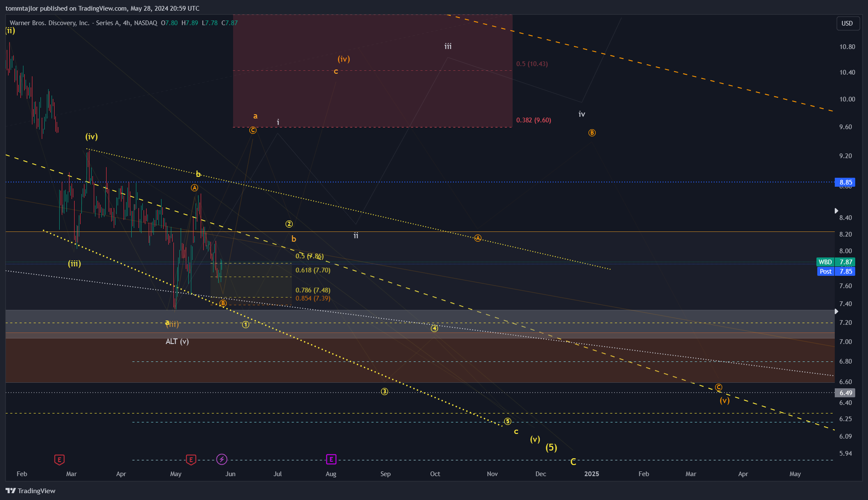Click the 2025 label on time axis
This screenshot has height=500, width=868.
pyautogui.click(x=591, y=474)
